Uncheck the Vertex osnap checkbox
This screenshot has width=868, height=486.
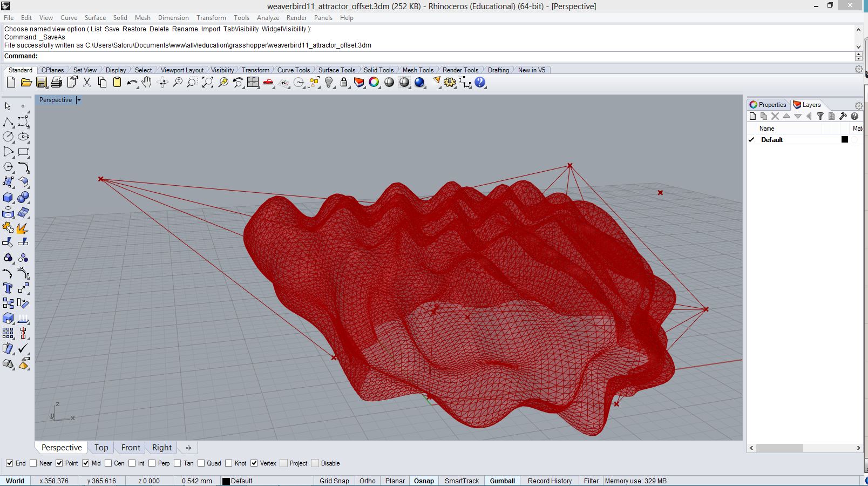254,463
